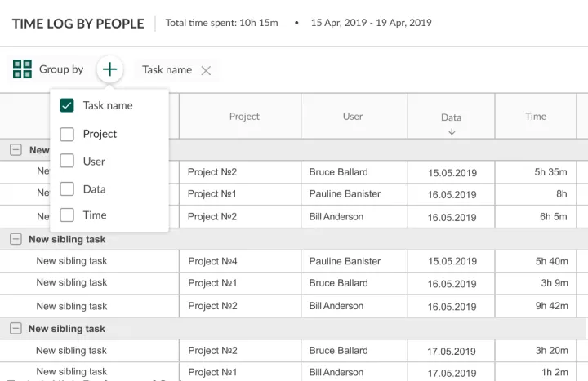The height and width of the screenshot is (381, 588).
Task: Click the Task name chip label
Action: [x=167, y=70]
